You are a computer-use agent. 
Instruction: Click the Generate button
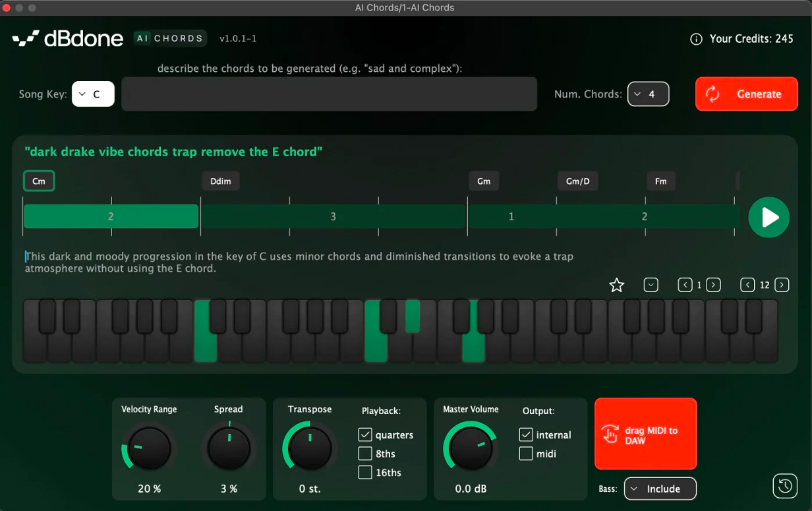746,94
